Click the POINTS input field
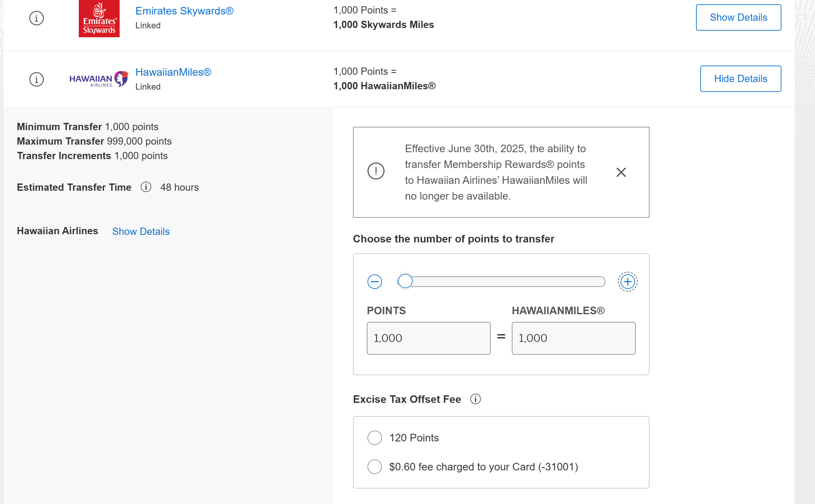This screenshot has height=504, width=815. (428, 338)
